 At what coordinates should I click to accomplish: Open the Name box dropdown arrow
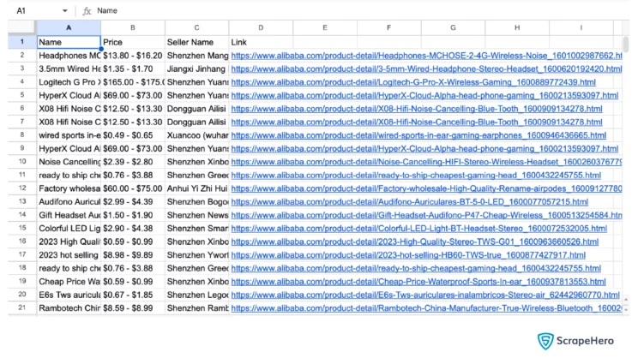click(64, 11)
